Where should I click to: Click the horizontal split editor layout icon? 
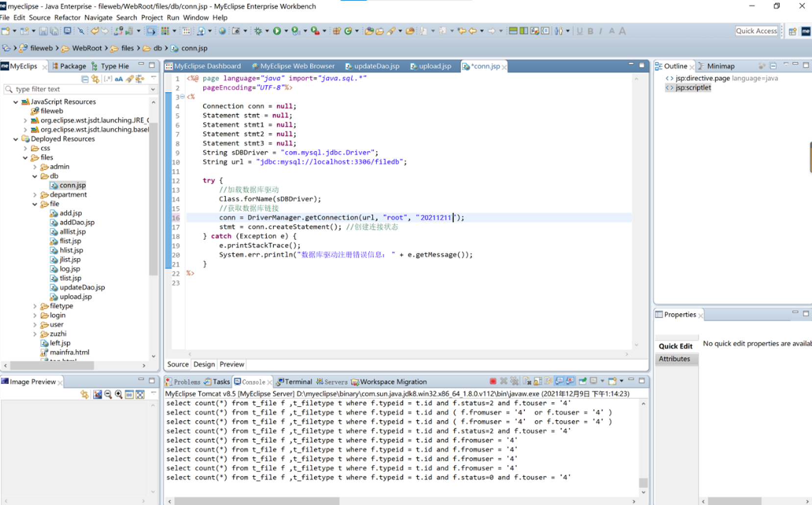point(513,31)
